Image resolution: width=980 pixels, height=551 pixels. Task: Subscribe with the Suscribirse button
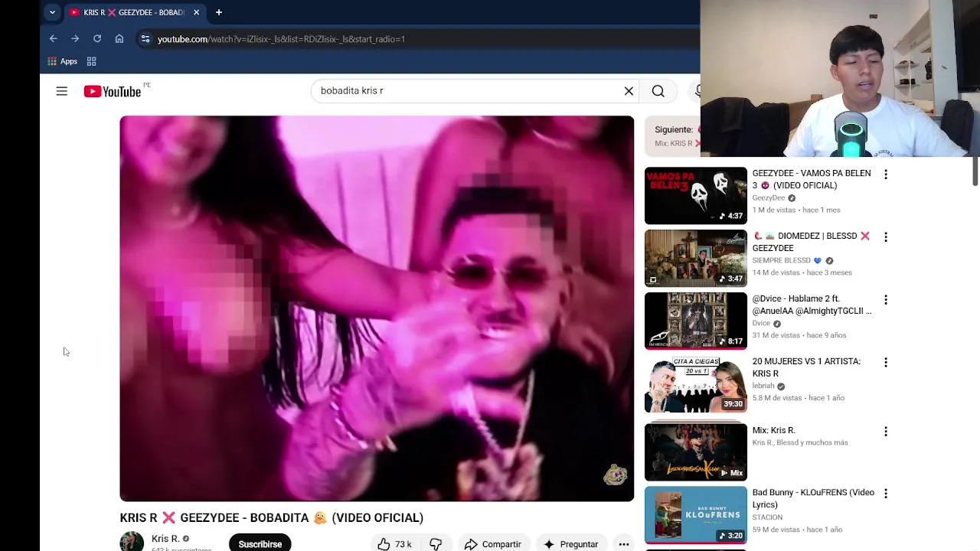pyautogui.click(x=260, y=543)
